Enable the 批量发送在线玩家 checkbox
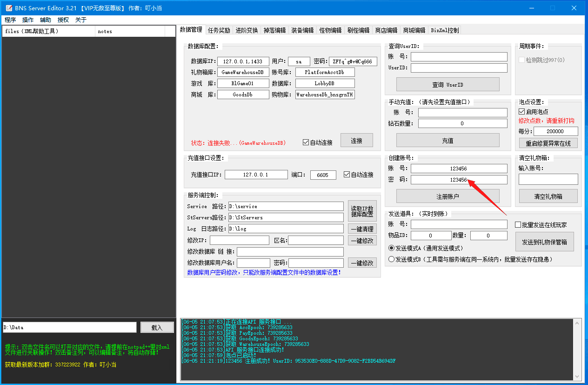Image resolution: width=588 pixels, height=385 pixels. [518, 224]
